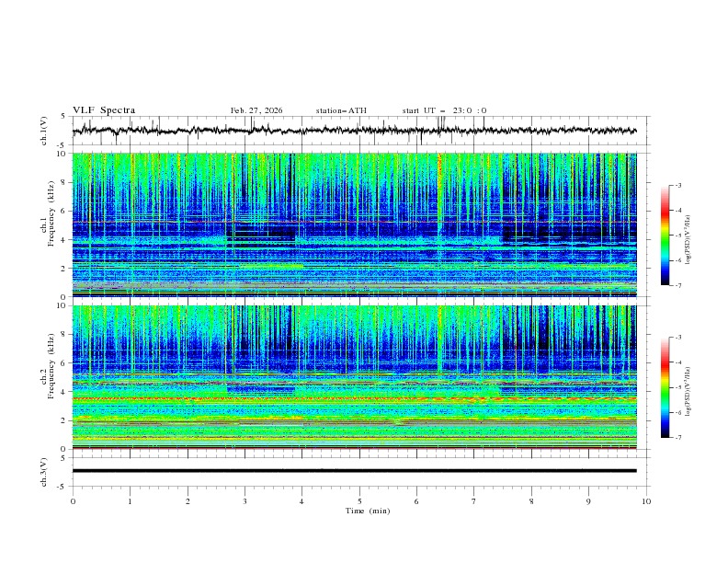The height and width of the screenshot is (563, 728).
Task: Select the "Feb. 27, 2026" date text
Action: (256, 110)
